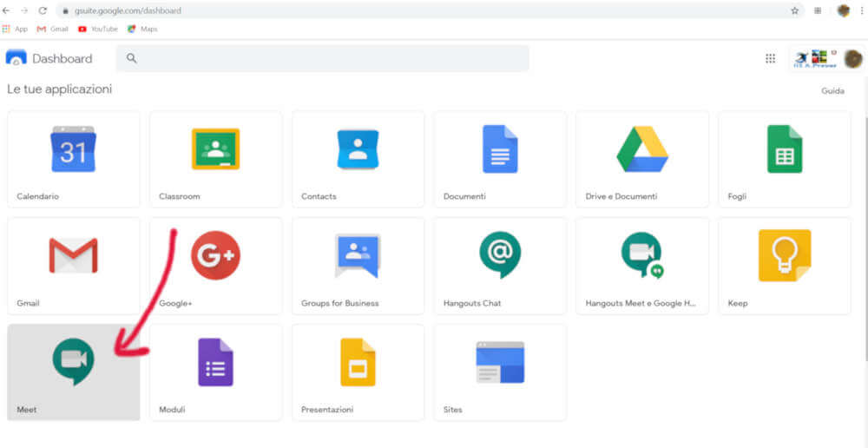Open the Moduli forms app

(x=215, y=363)
